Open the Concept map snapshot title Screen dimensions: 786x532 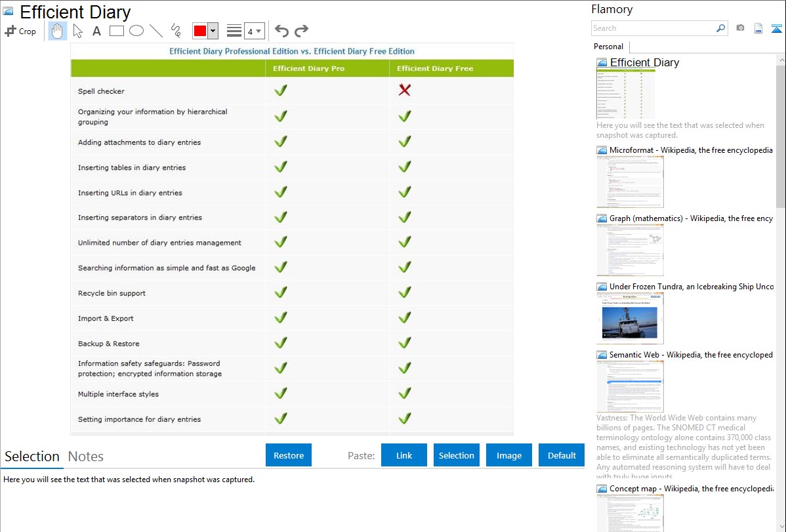click(x=691, y=488)
